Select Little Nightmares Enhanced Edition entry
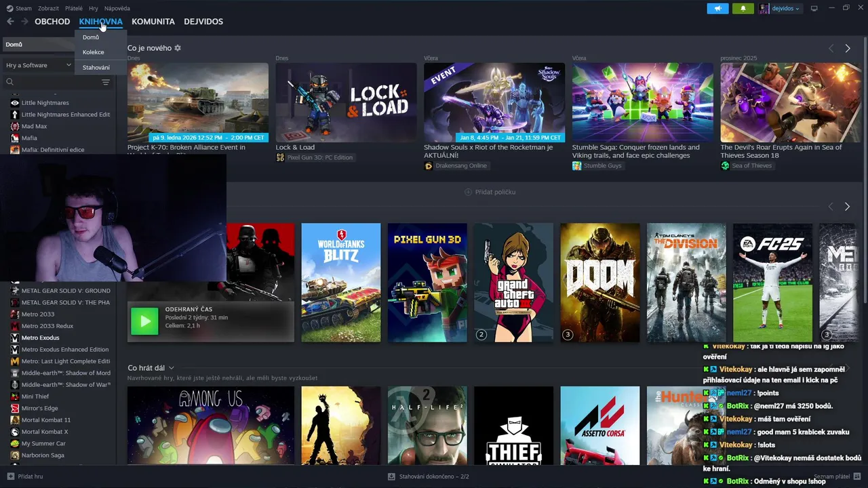The width and height of the screenshot is (868, 488). 65,115
